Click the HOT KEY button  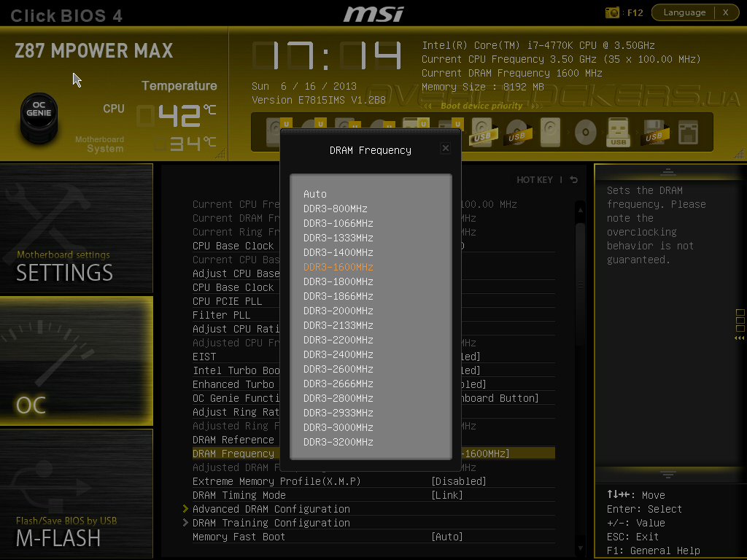535,179
